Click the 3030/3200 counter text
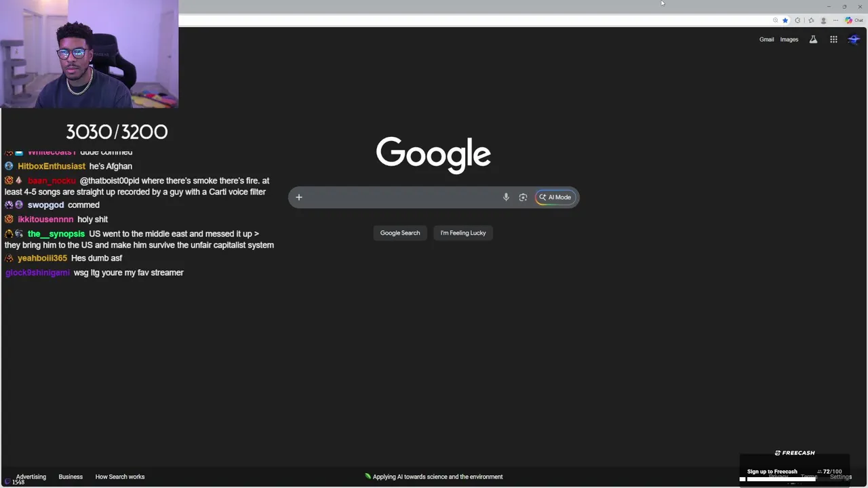Screen dimensions: 868x488 [x=117, y=131]
